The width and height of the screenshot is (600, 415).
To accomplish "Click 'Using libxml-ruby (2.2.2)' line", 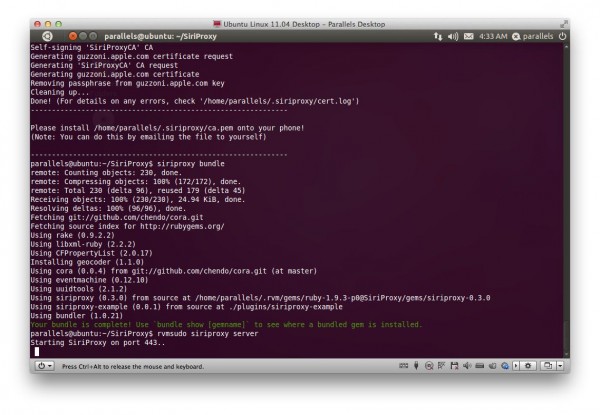I will [x=83, y=244].
